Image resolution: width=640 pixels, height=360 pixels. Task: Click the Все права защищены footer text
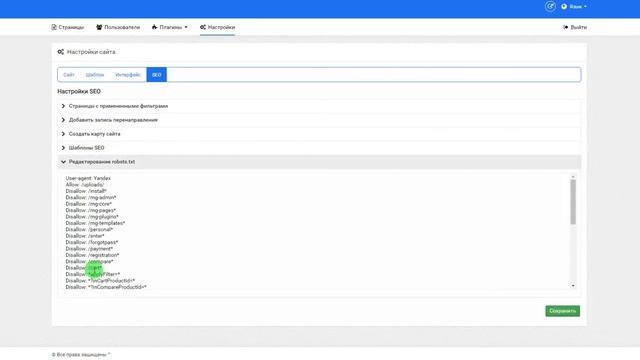click(x=81, y=355)
